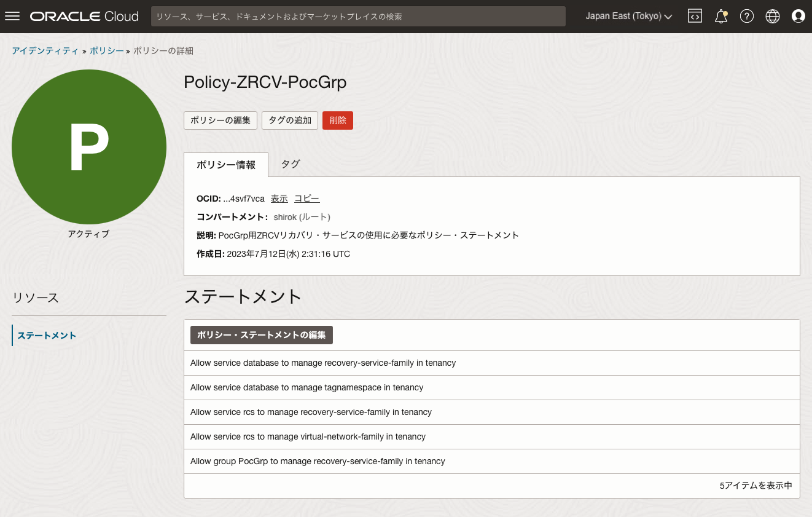The width and height of the screenshot is (812, 517).
Task: Click the Oracle Cloud logo
Action: [x=84, y=17]
